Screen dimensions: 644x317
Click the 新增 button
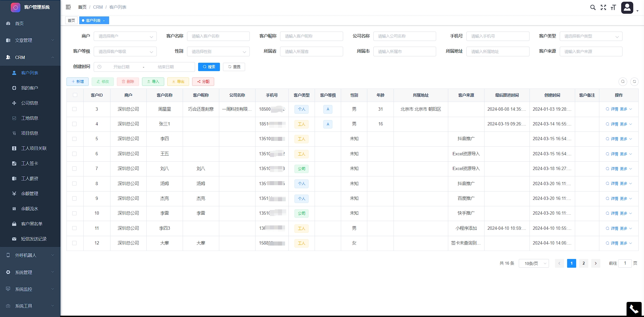[78, 82]
